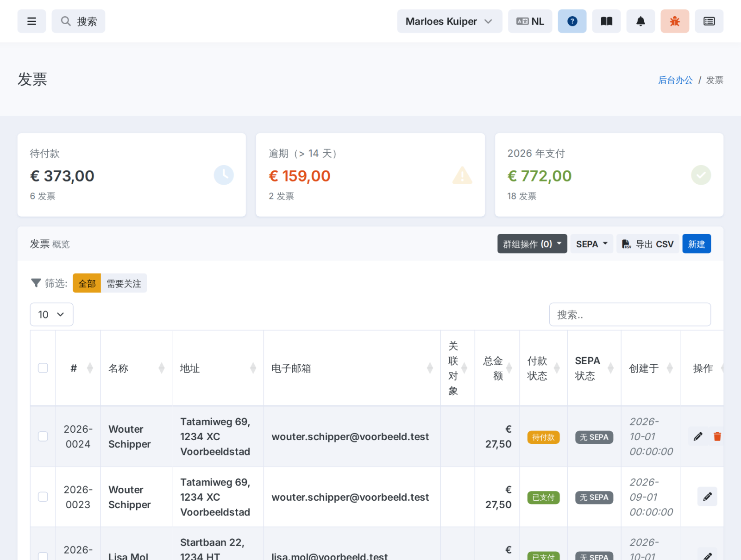Click the blue 新建 button
This screenshot has width=741, height=560.
pos(697,244)
